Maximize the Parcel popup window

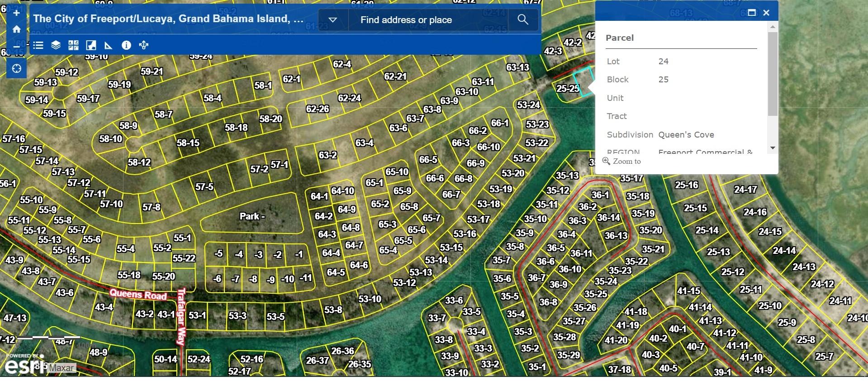[752, 13]
